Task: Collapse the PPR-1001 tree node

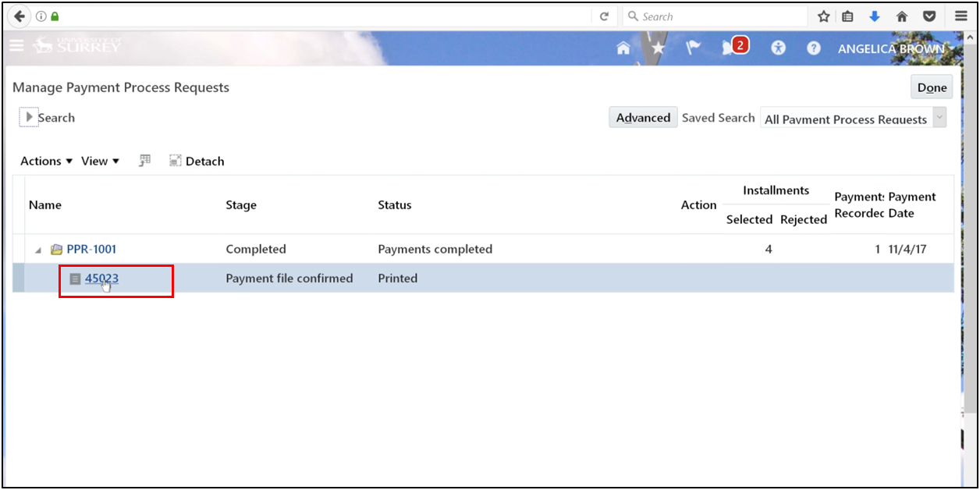Action: click(x=37, y=249)
